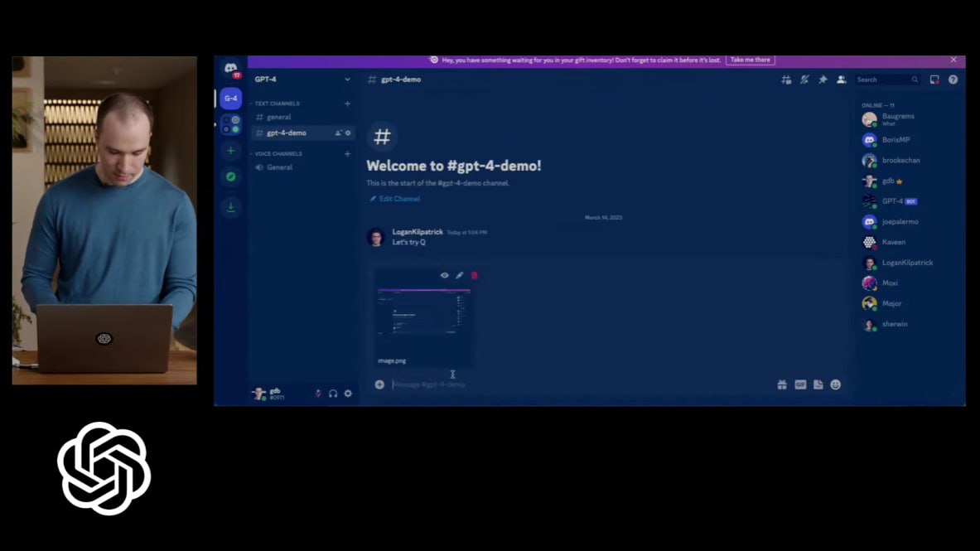
Task: Join the General voice channel
Action: [x=279, y=167]
